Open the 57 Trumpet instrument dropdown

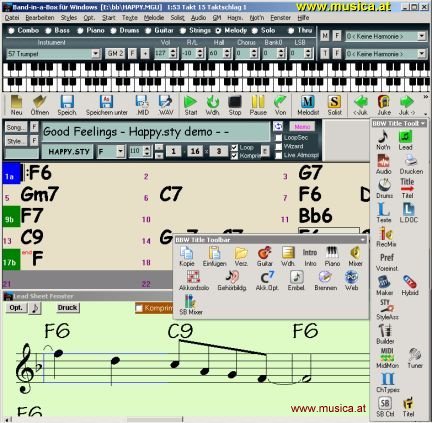96,54
